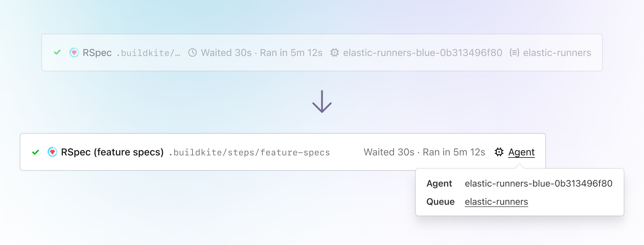The height and width of the screenshot is (245, 644).
Task: Click the RSpec job title in the top row
Action: point(97,52)
